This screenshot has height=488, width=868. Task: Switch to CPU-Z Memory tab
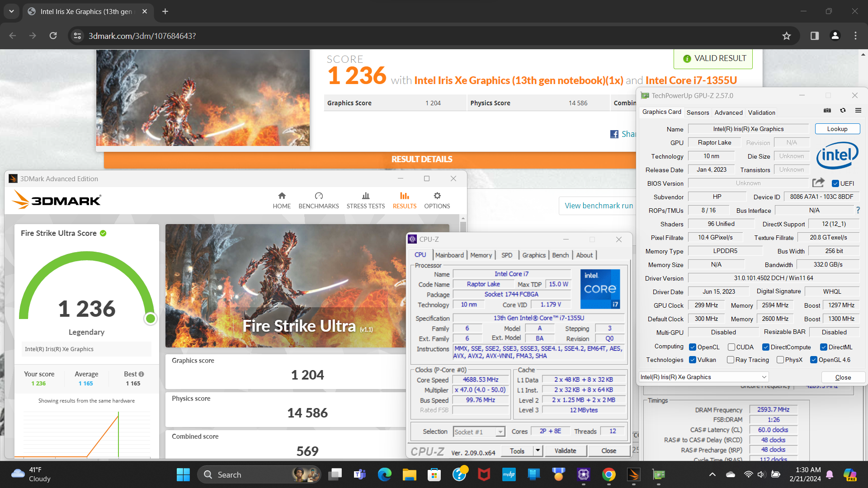[481, 255]
